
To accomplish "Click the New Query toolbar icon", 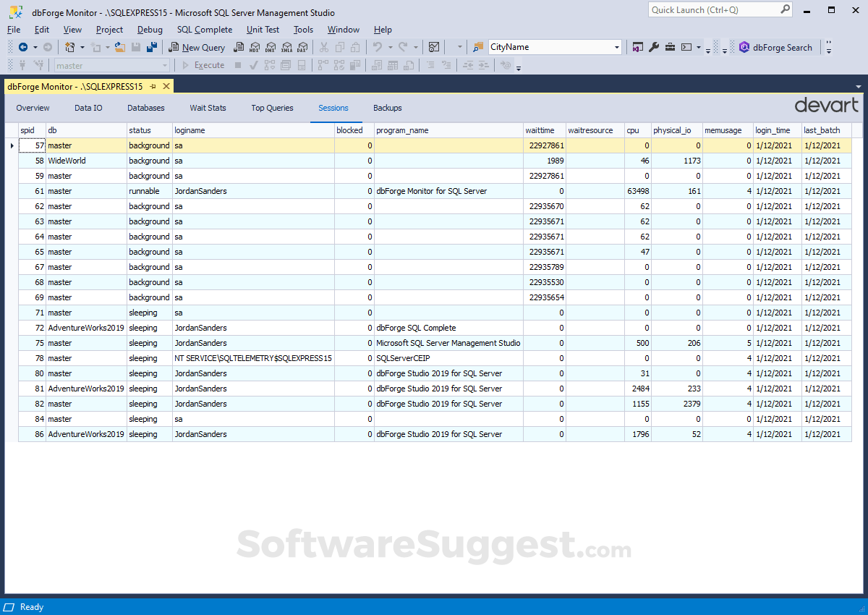I will (x=197, y=47).
